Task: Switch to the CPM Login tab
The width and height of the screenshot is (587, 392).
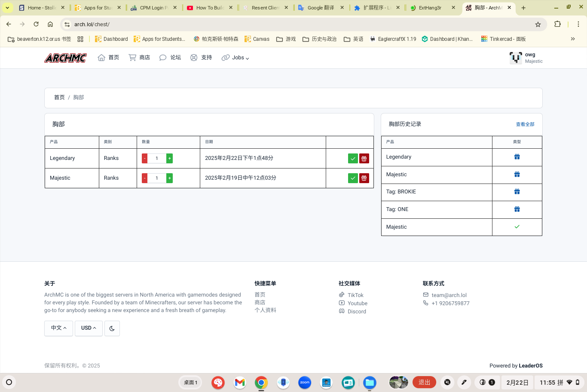Action: [153, 8]
